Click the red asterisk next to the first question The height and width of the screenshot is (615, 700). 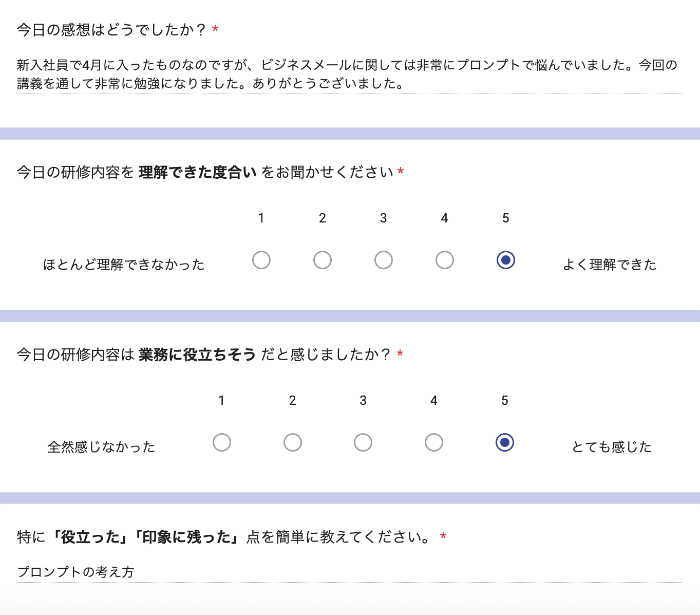[x=215, y=29]
